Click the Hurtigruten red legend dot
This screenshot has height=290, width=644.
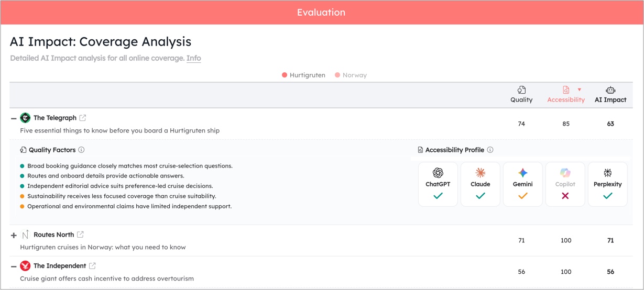pos(285,75)
